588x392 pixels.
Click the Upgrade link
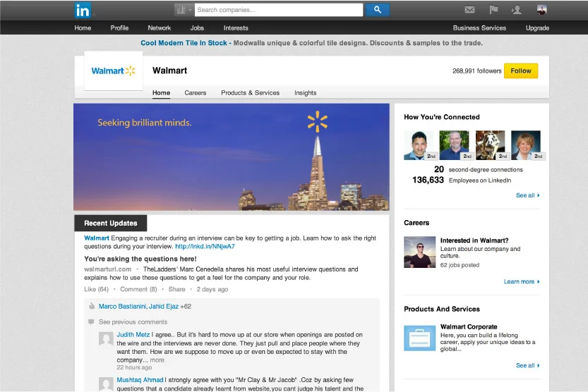537,28
